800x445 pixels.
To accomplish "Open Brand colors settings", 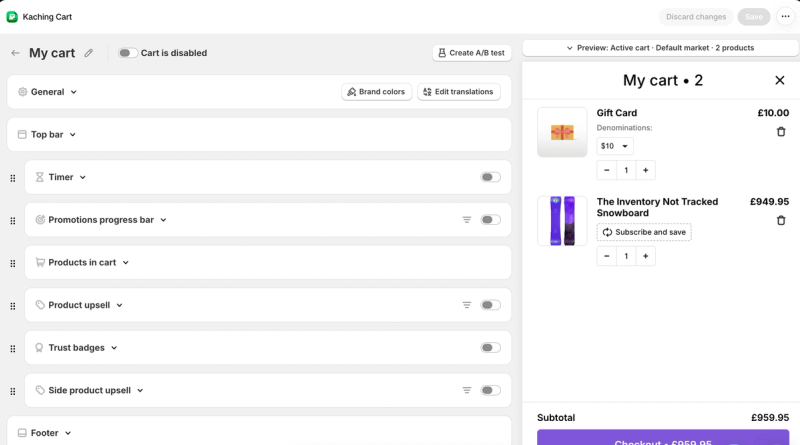I will [377, 92].
